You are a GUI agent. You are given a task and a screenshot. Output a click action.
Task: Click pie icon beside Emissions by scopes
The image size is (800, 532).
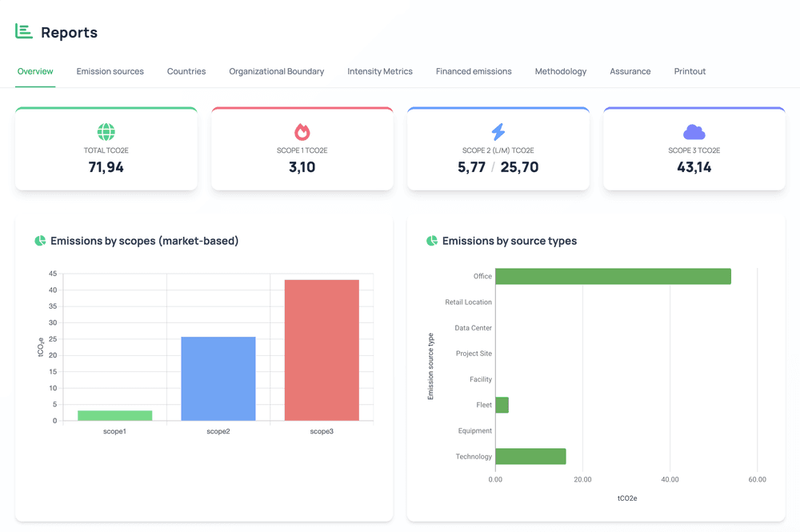pyautogui.click(x=40, y=241)
